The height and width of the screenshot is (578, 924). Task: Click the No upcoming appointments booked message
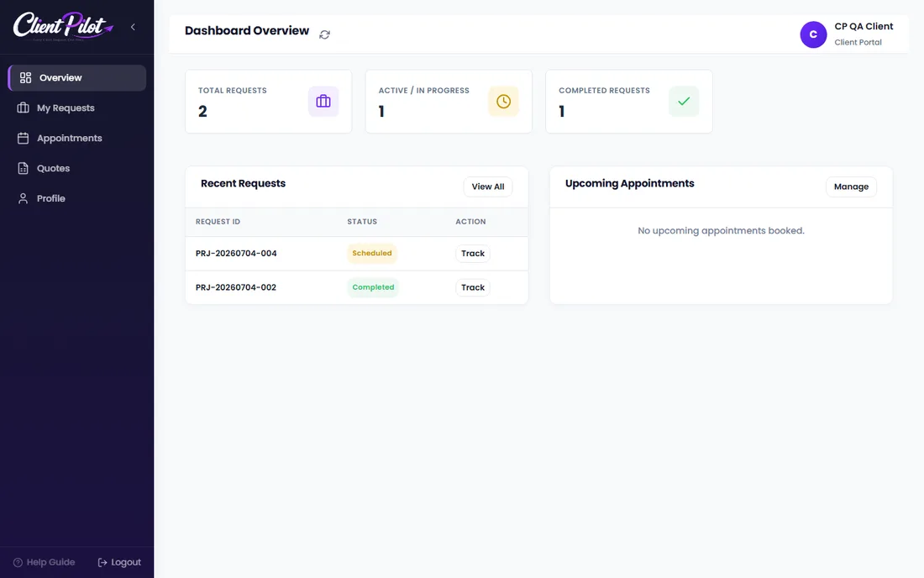[721, 231]
